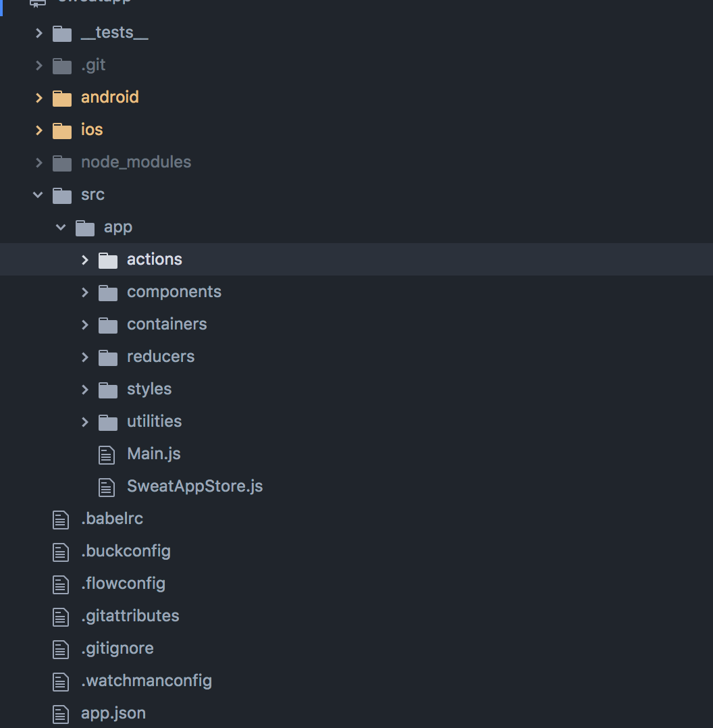Click the node_modules folder icon
Screen dimensions: 713x728
coord(61,162)
